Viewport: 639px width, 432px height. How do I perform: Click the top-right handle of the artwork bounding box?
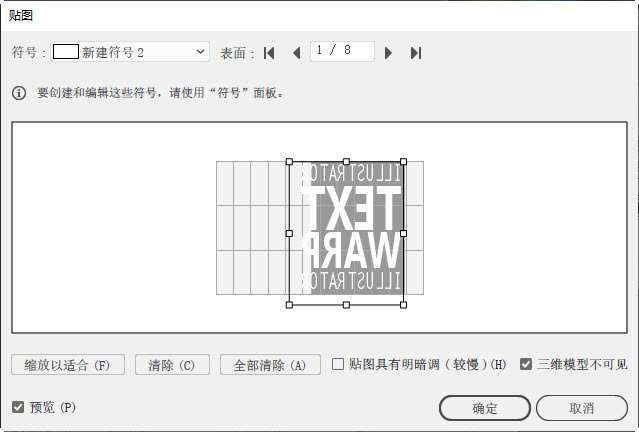[403, 162]
